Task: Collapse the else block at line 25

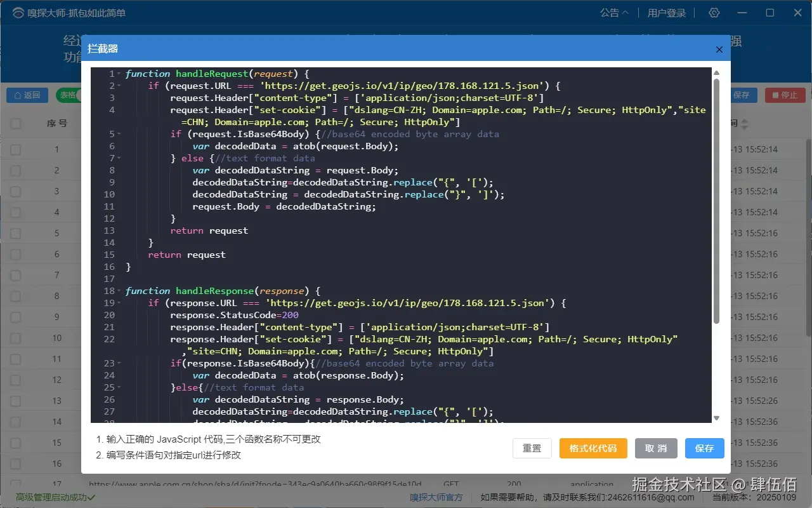Action: 119,387
